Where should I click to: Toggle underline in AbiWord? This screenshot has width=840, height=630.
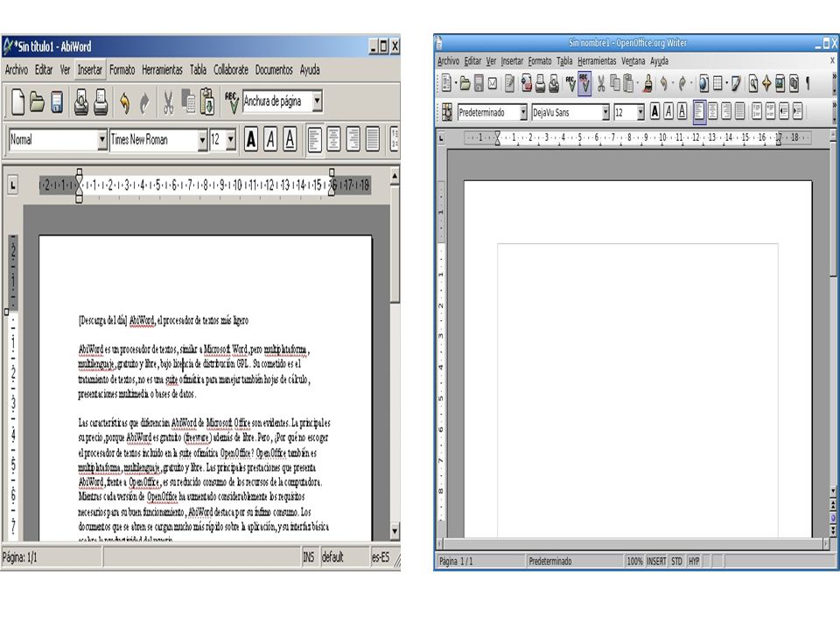tap(290, 139)
